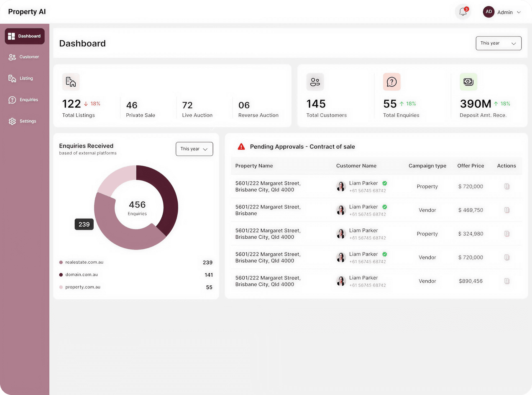Screen dimensions: 532x395
Task: Click the Total Customers people icon
Action: click(x=315, y=82)
